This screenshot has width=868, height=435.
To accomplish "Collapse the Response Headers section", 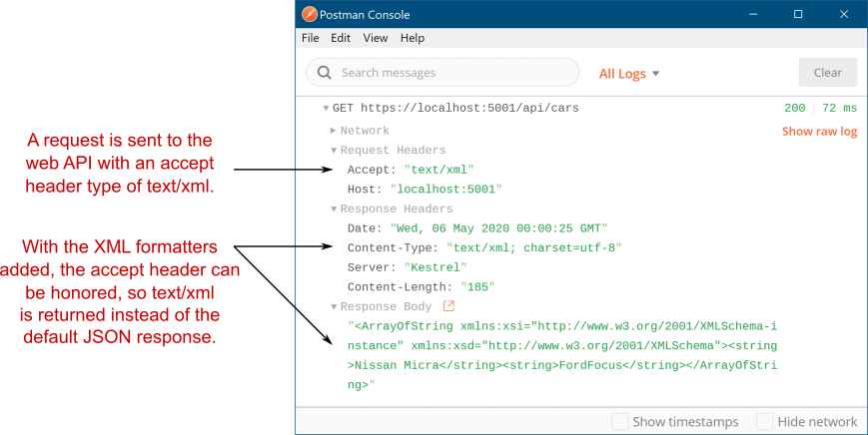I will click(x=334, y=209).
